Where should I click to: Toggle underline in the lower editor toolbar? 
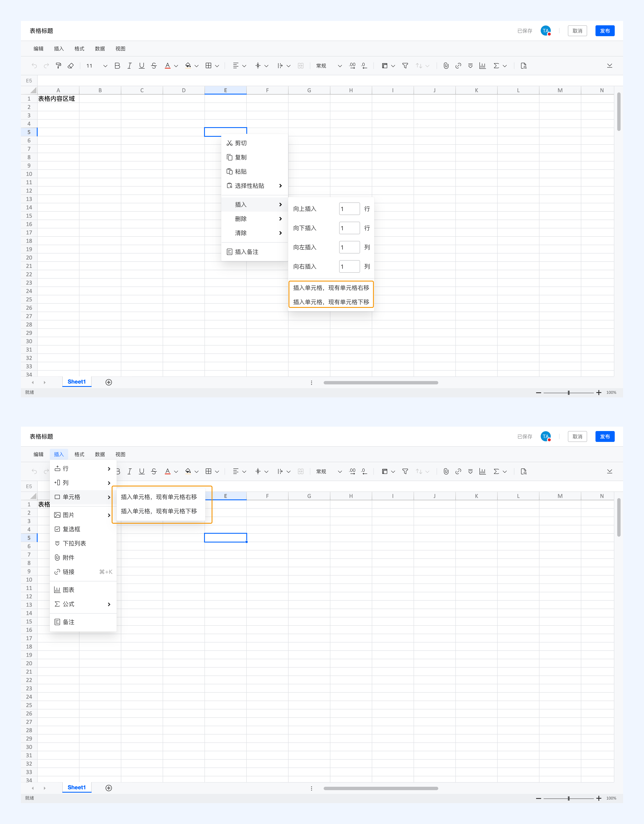(142, 472)
